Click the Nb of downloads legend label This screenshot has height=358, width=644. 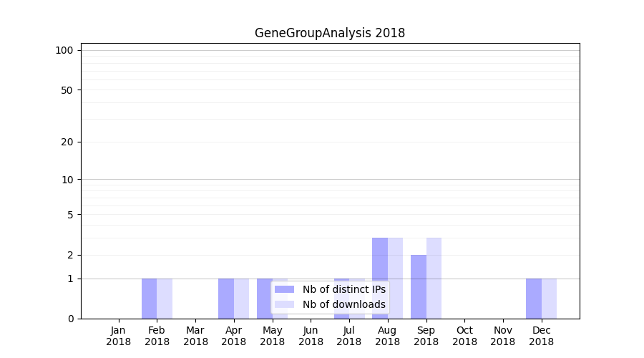click(x=343, y=304)
